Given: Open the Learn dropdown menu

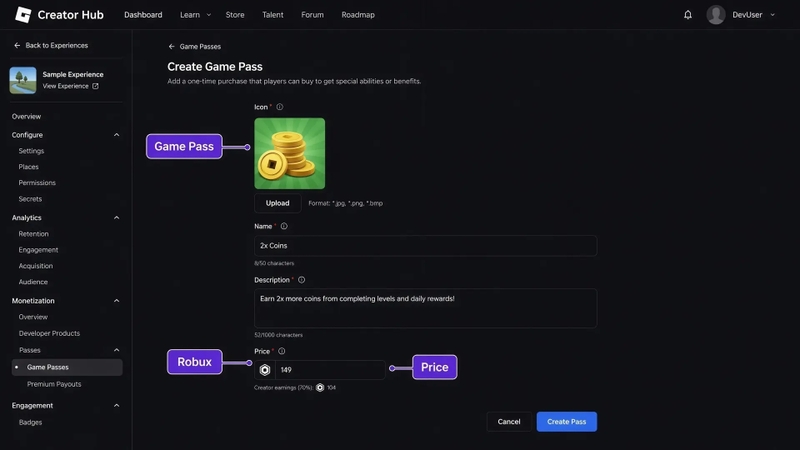Looking at the screenshot, I should (195, 15).
